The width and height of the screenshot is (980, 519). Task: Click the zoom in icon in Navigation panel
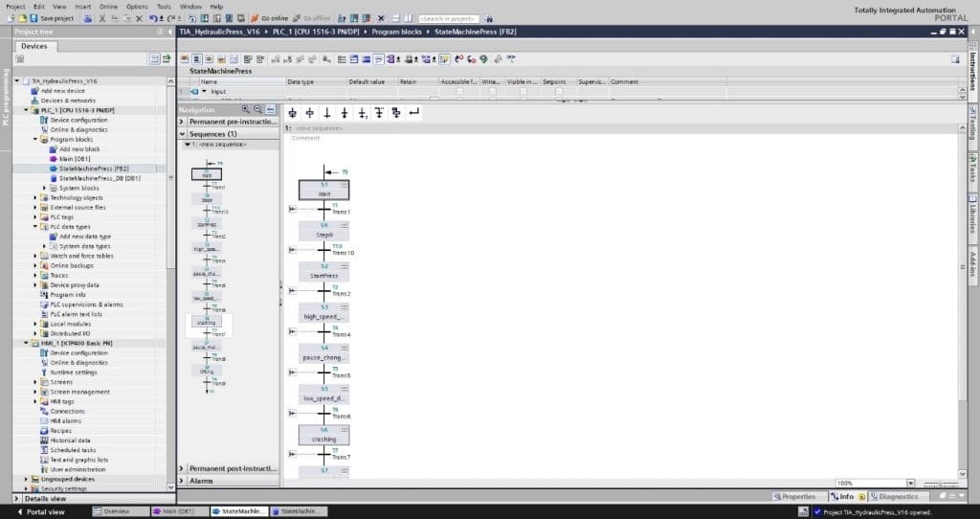pos(246,109)
